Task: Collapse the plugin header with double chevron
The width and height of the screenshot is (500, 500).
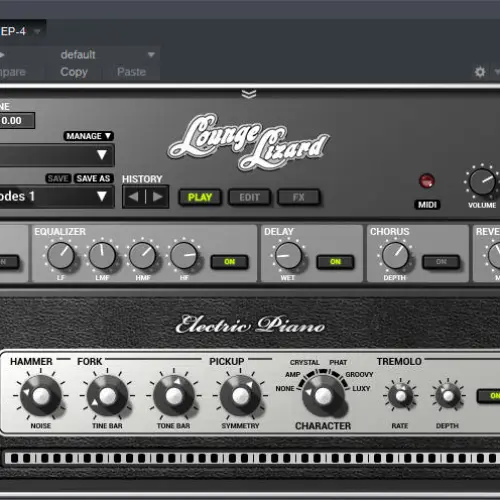Action: pos(249,94)
